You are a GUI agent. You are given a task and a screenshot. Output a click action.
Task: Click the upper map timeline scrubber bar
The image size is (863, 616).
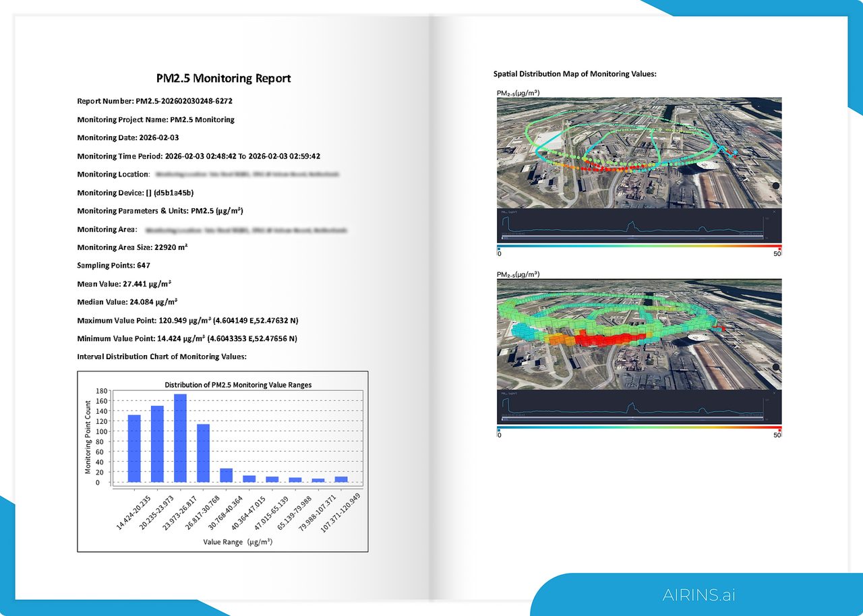tap(633, 237)
